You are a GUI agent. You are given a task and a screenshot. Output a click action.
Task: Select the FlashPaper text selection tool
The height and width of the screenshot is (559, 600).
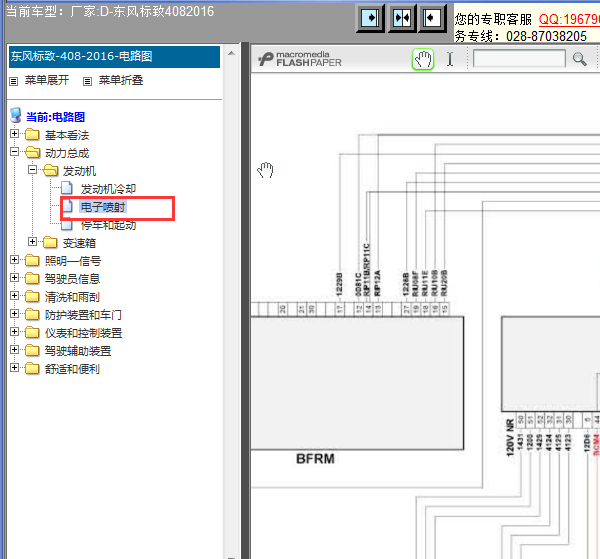coord(450,59)
